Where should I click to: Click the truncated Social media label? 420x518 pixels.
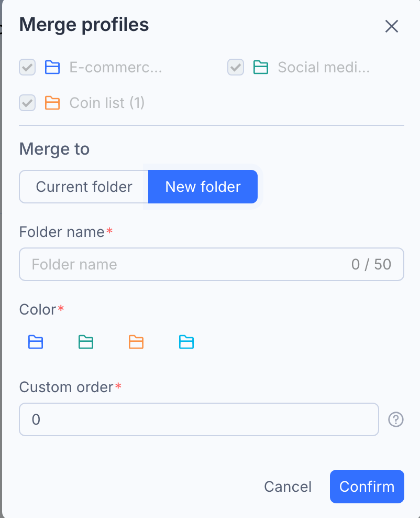click(324, 67)
